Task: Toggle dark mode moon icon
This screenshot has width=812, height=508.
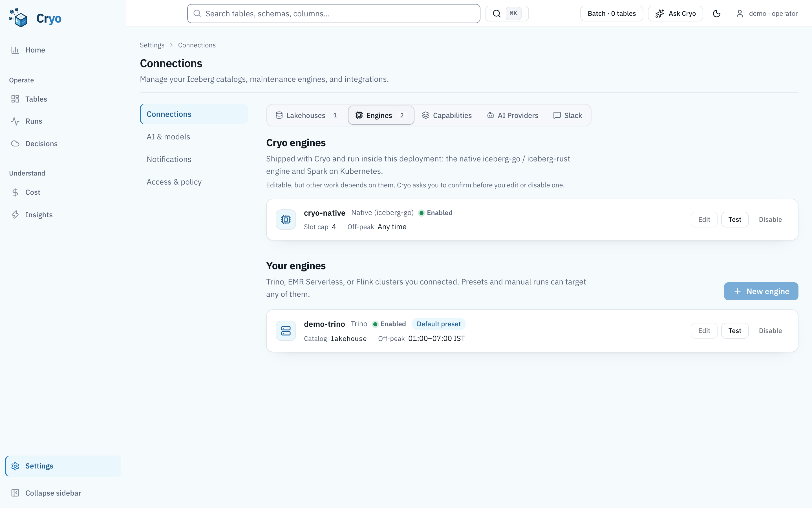Action: pyautogui.click(x=716, y=14)
